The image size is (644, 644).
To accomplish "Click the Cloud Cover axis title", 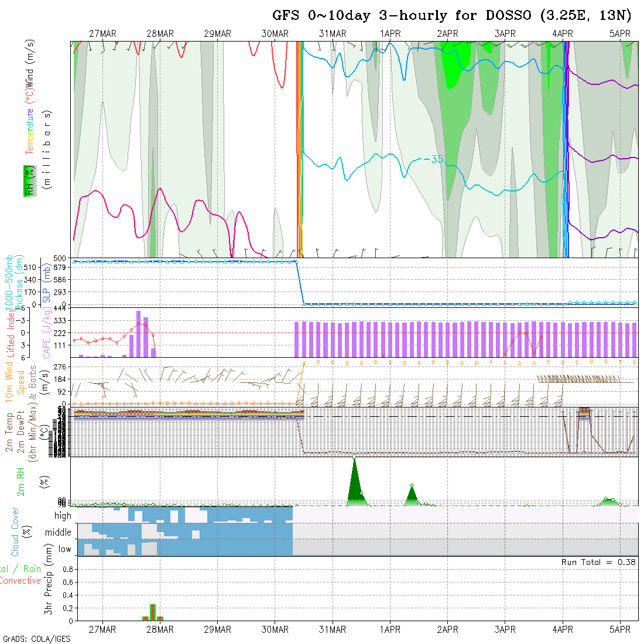I will (15, 532).
